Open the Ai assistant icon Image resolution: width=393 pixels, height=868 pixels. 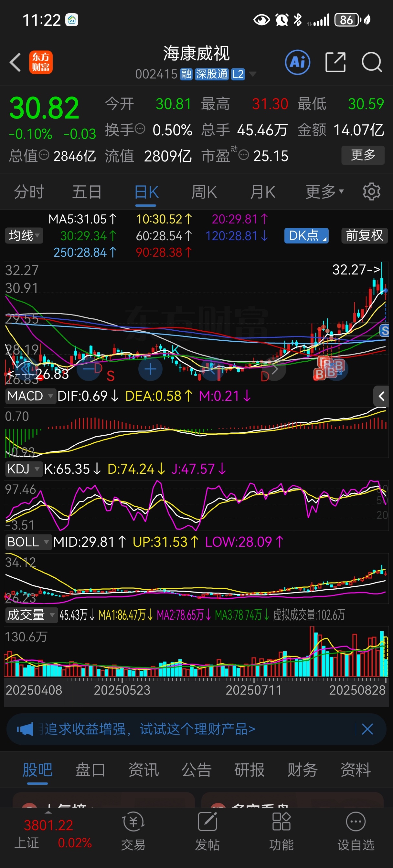pyautogui.click(x=298, y=62)
